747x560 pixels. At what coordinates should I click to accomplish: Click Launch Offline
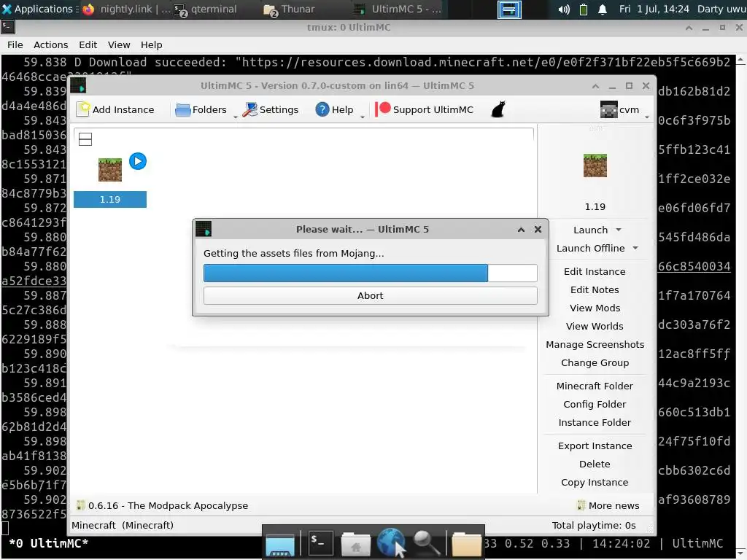pyautogui.click(x=590, y=248)
